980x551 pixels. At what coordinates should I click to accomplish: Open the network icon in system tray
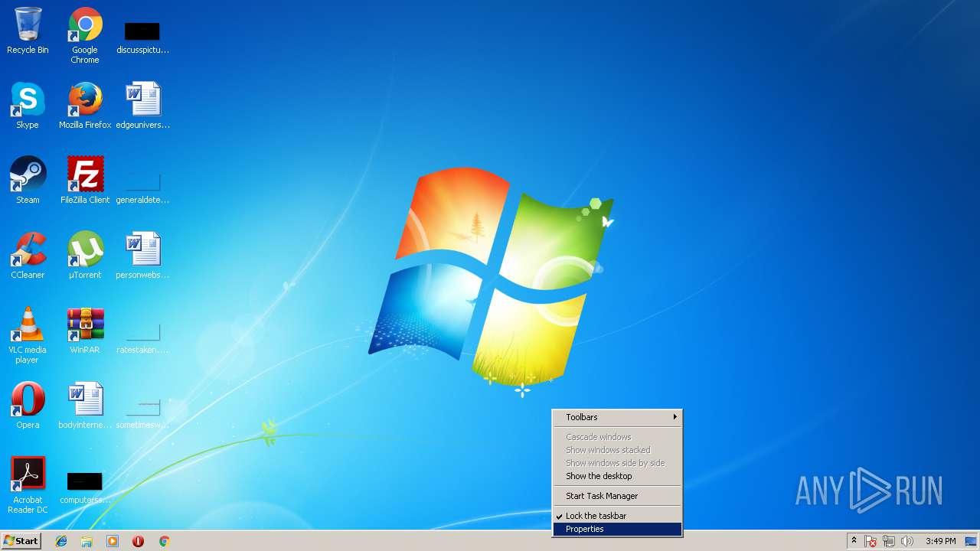point(889,541)
